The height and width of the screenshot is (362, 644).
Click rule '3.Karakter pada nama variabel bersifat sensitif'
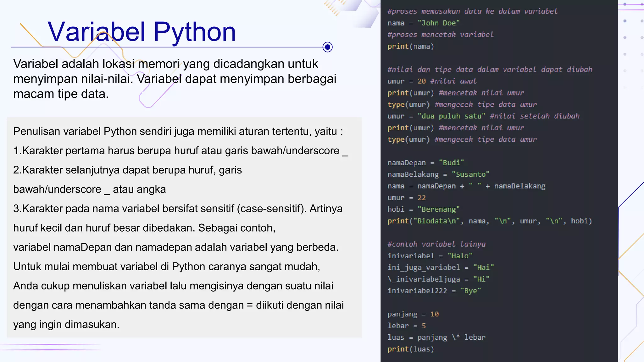(178, 209)
